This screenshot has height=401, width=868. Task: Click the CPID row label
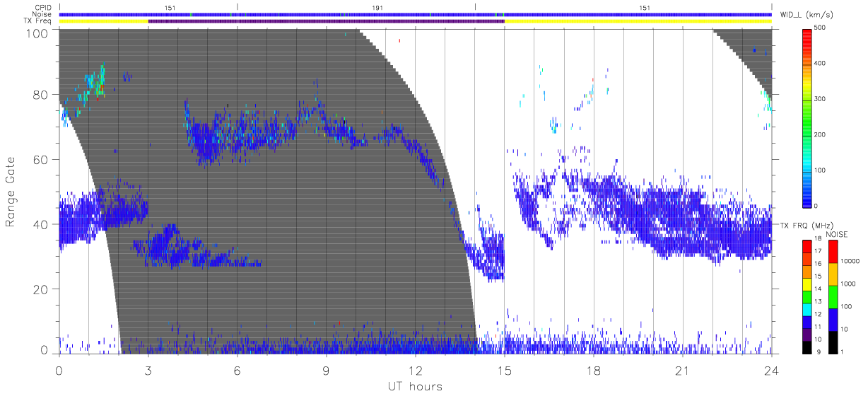point(44,7)
